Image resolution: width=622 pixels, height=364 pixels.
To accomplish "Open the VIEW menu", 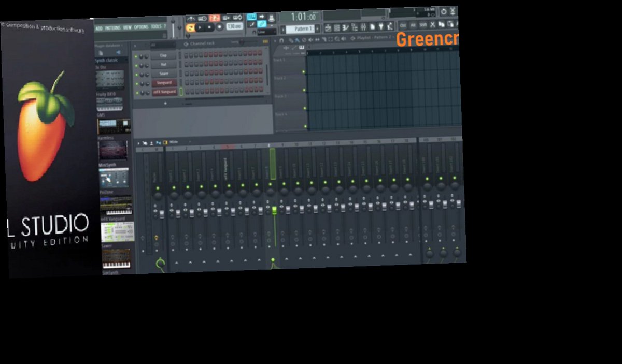I will tap(127, 27).
